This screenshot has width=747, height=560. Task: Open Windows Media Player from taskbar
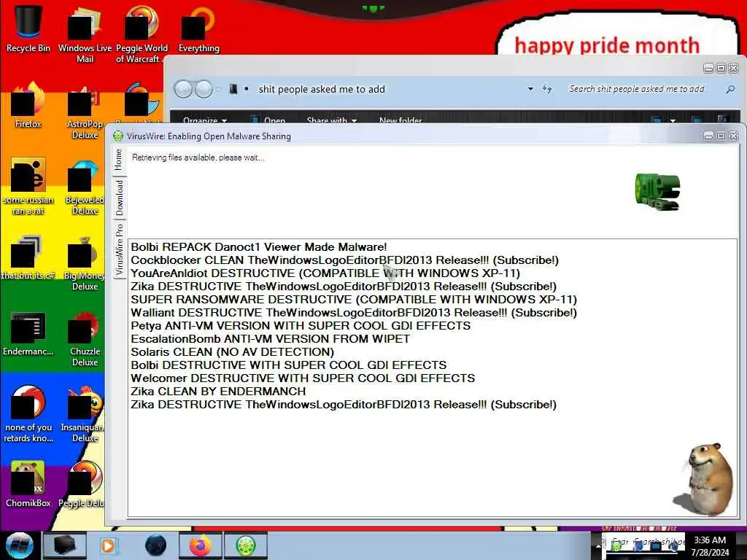tap(109, 545)
